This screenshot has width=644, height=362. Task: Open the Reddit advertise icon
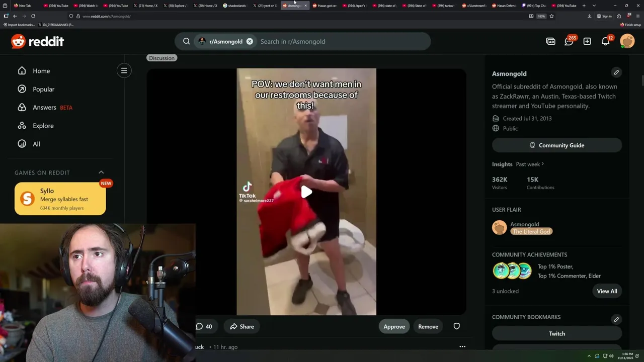point(550,41)
